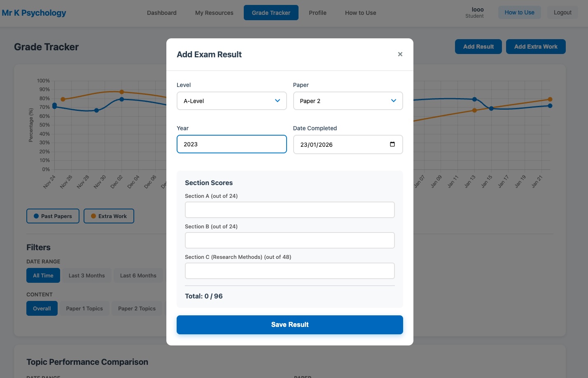This screenshot has height=378, width=588.
Task: Open the Paper selection dropdown
Action: coord(348,101)
